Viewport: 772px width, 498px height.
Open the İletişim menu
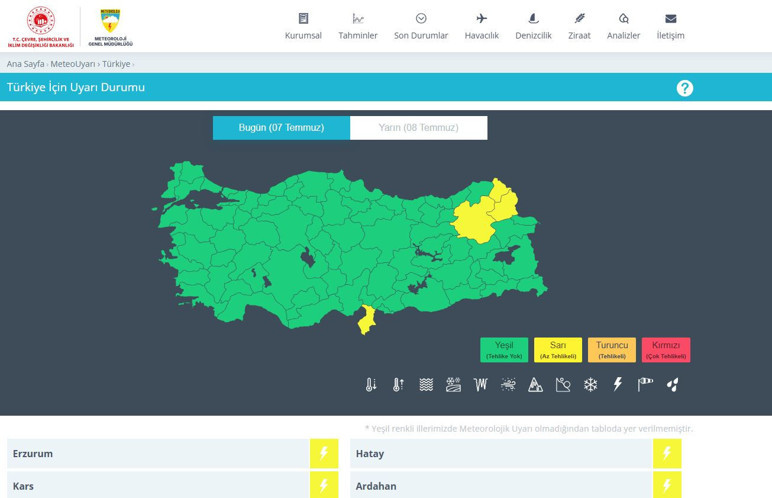coord(671,27)
